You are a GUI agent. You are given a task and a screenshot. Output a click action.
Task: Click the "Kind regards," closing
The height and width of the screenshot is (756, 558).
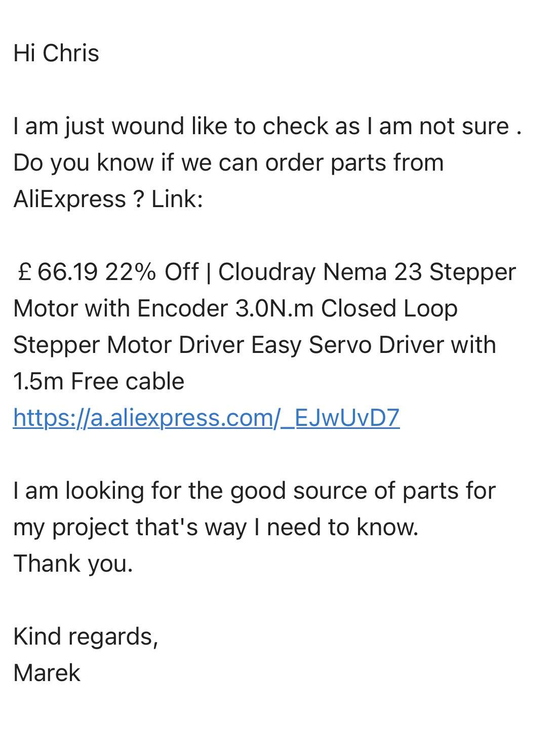tap(86, 636)
